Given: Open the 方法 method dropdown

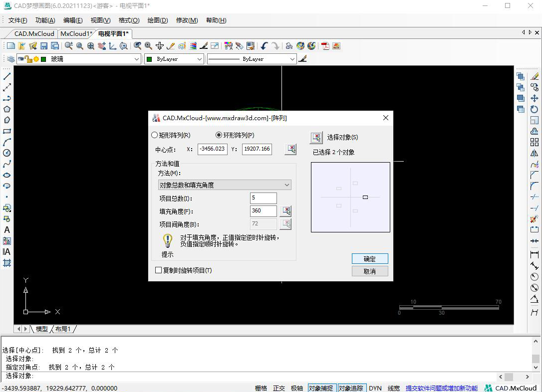Looking at the screenshot, I should 225,185.
